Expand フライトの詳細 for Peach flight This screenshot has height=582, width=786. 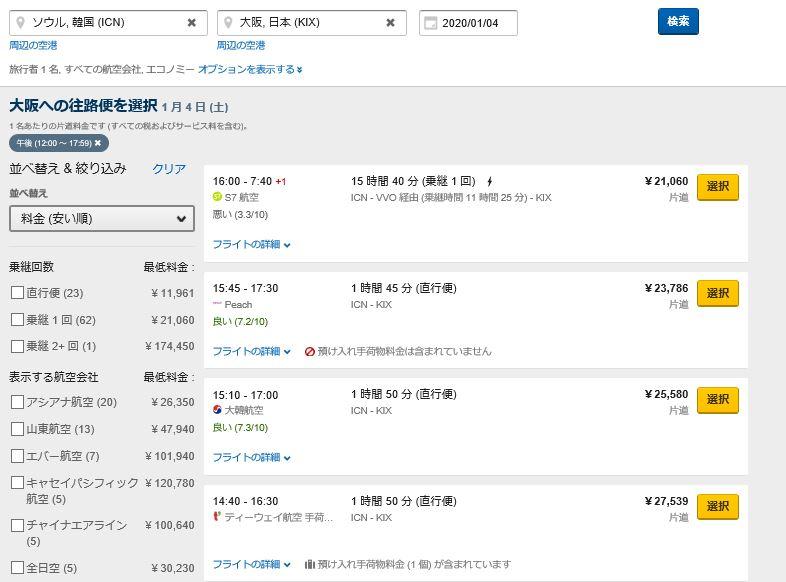tap(251, 351)
